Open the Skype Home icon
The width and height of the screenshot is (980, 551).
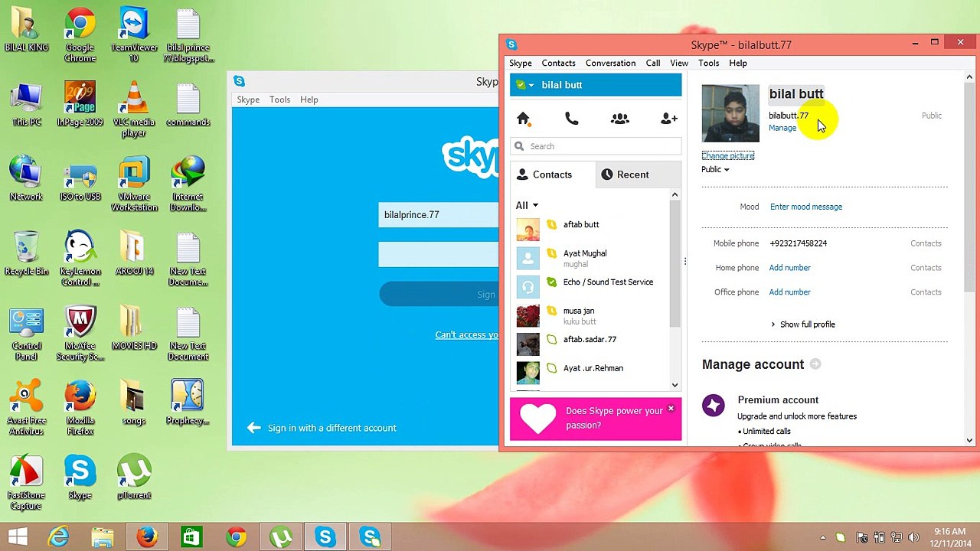click(x=524, y=119)
